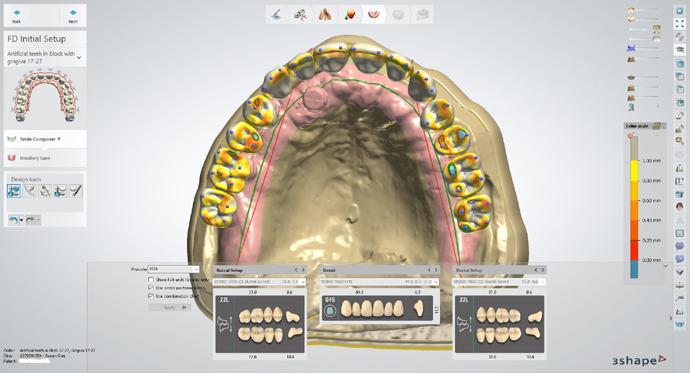Open the Ovoid anterior teeth library dropdown
The height and width of the screenshot is (373, 690).
[379, 282]
